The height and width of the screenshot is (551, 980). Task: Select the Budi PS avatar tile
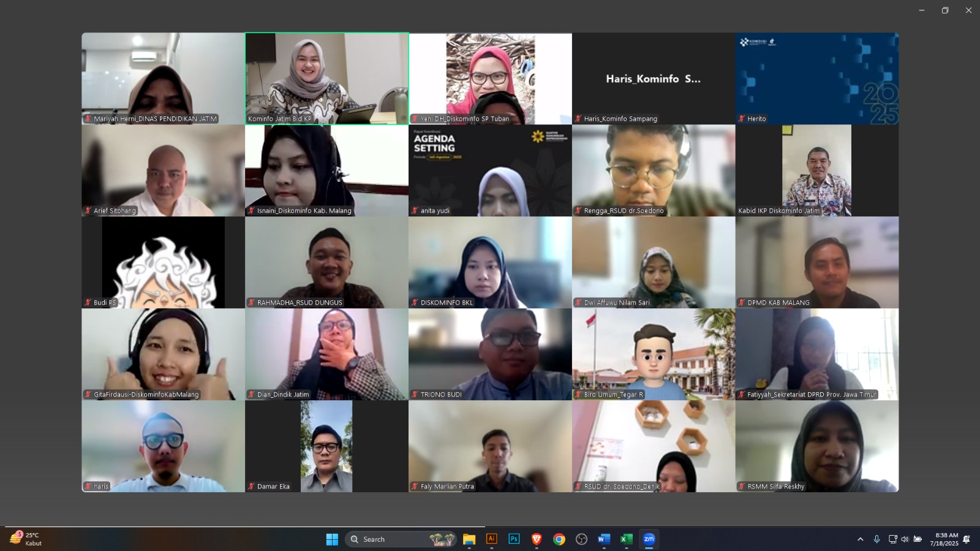click(x=163, y=262)
